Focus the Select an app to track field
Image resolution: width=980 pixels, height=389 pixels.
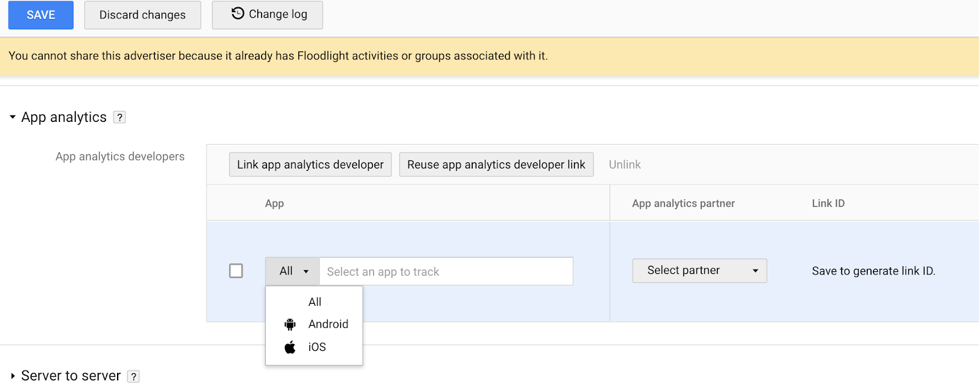coord(446,271)
